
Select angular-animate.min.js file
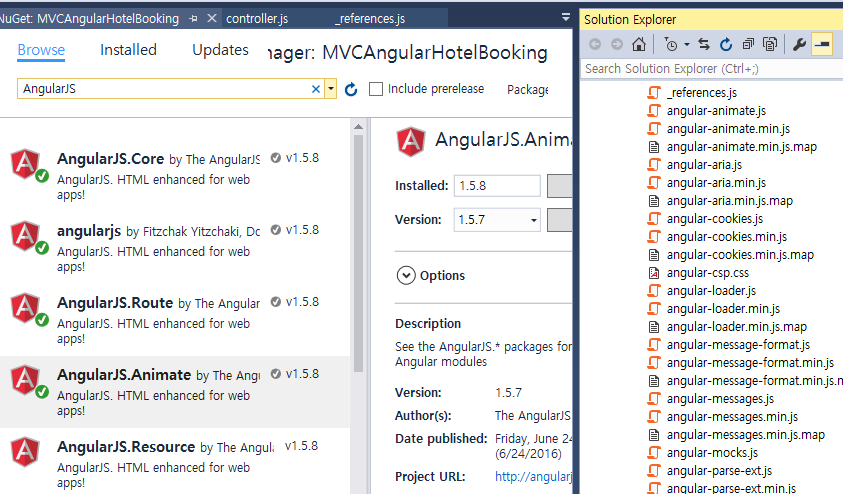[728, 128]
